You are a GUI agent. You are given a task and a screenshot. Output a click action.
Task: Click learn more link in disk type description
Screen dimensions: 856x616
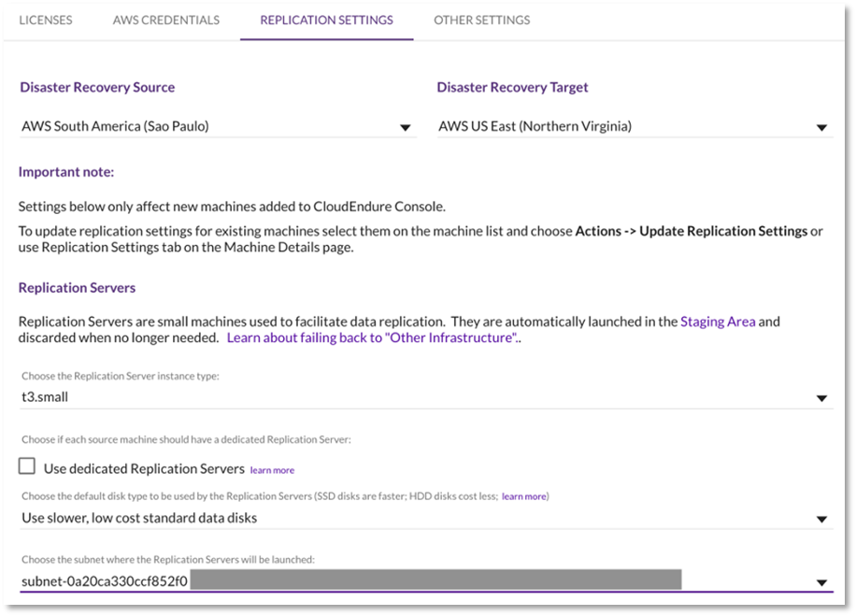click(x=524, y=496)
